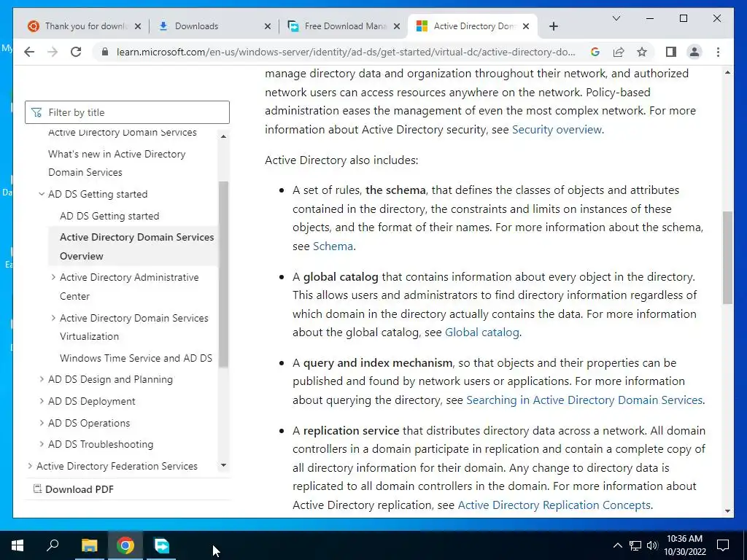Open taskbar search
The image size is (747, 560).
pyautogui.click(x=53, y=545)
